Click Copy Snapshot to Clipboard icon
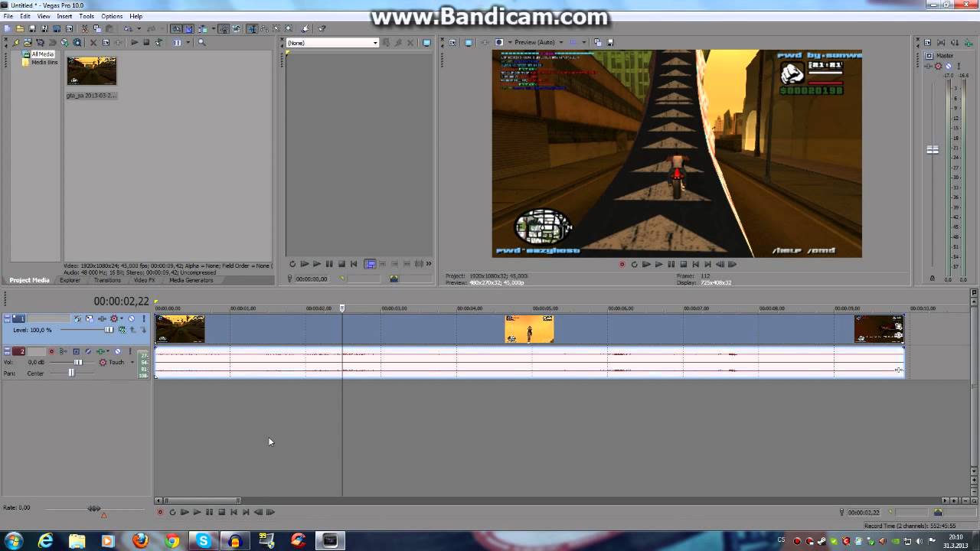Viewport: 980px width, 551px height. click(x=597, y=42)
